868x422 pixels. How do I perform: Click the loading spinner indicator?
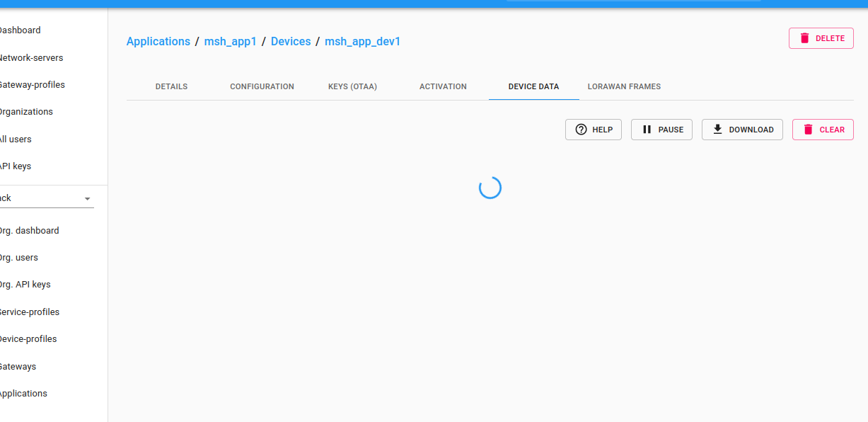point(490,188)
